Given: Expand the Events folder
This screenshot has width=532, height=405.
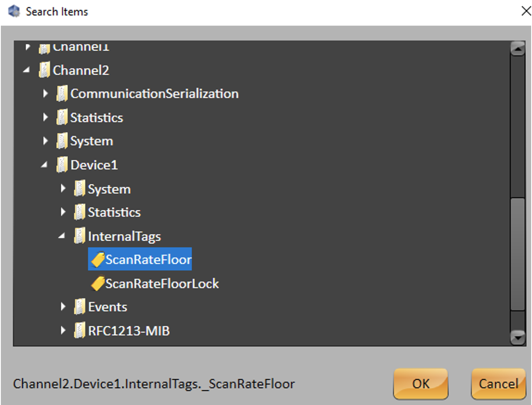Looking at the screenshot, I should click(63, 307).
